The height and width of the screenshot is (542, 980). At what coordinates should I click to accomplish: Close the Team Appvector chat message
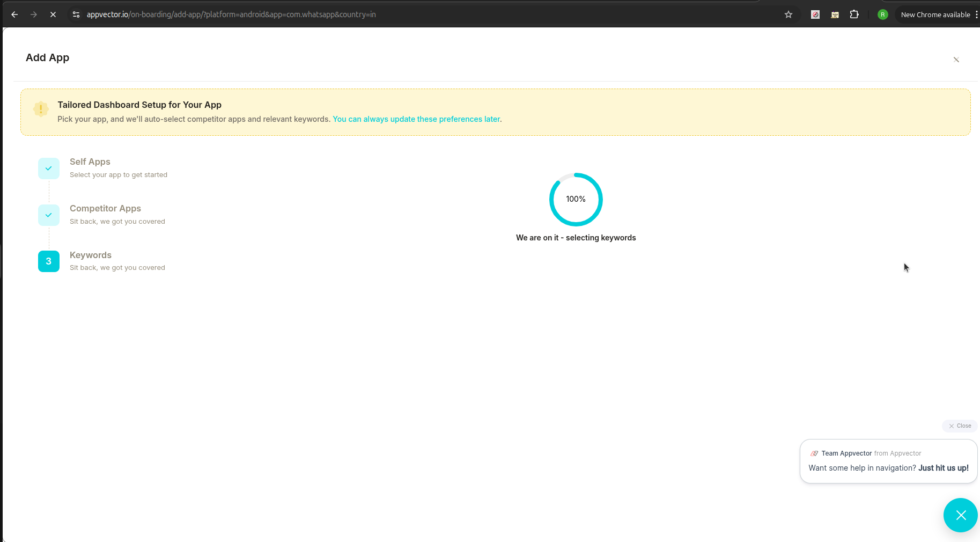[x=960, y=426]
